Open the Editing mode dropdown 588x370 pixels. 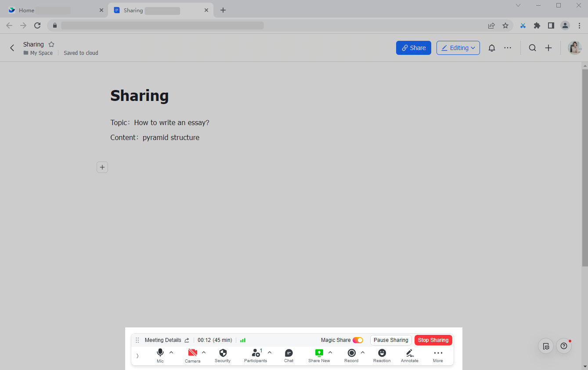point(458,47)
